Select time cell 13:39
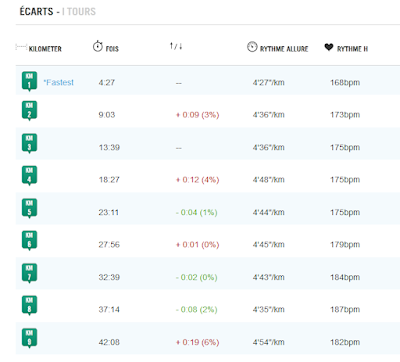The width and height of the screenshot is (400, 362). coord(109,147)
